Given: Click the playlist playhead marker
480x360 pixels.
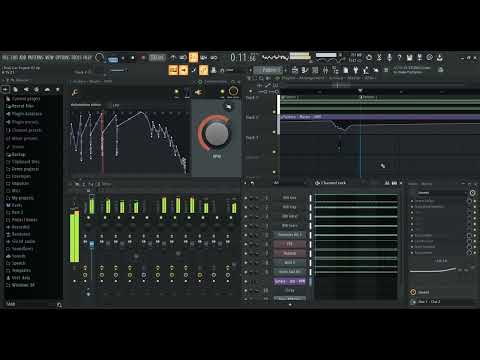Looking at the screenshot, I should coord(360,90).
